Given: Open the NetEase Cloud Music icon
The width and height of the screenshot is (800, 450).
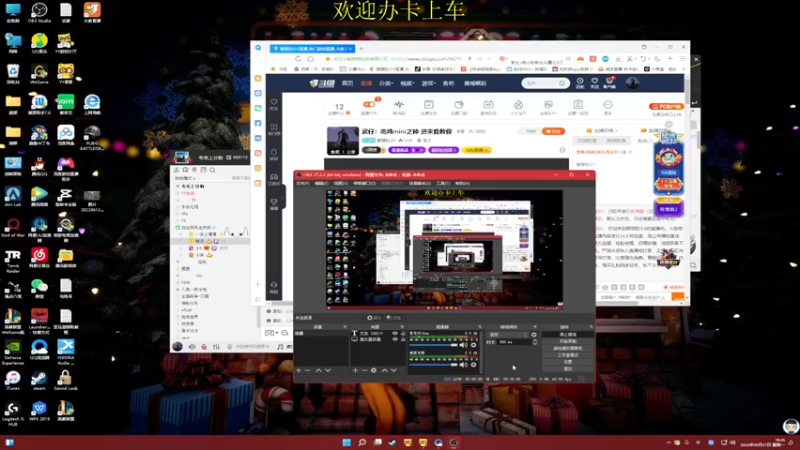Looking at the screenshot, I should tap(39, 258).
